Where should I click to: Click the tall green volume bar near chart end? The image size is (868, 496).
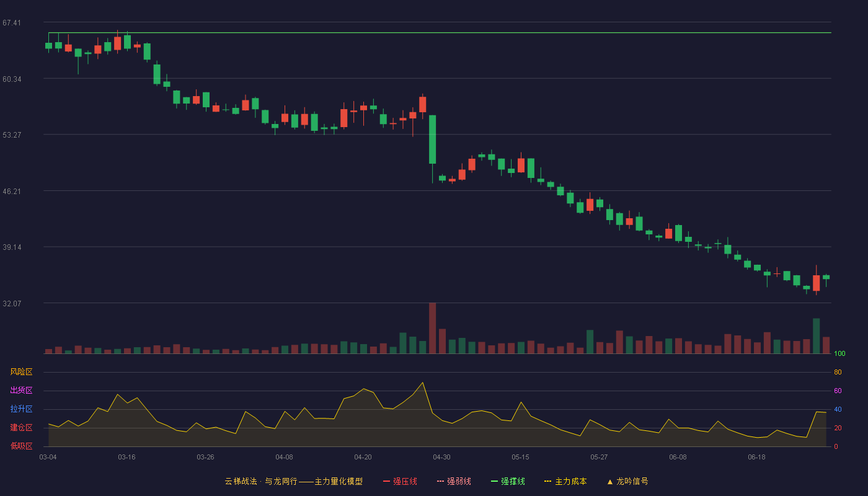tap(817, 336)
